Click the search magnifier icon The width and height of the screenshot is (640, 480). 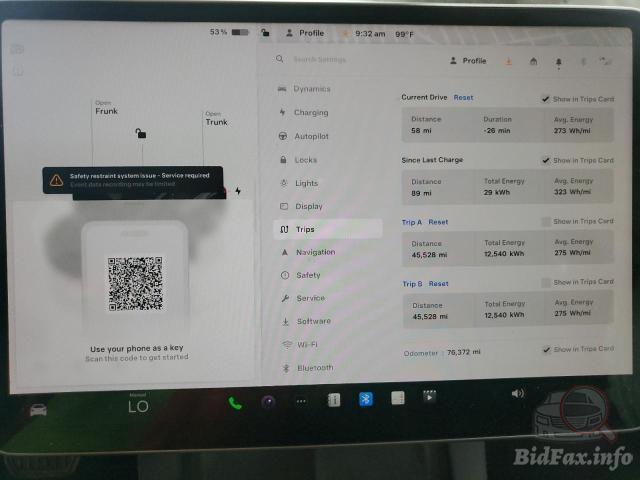280,59
